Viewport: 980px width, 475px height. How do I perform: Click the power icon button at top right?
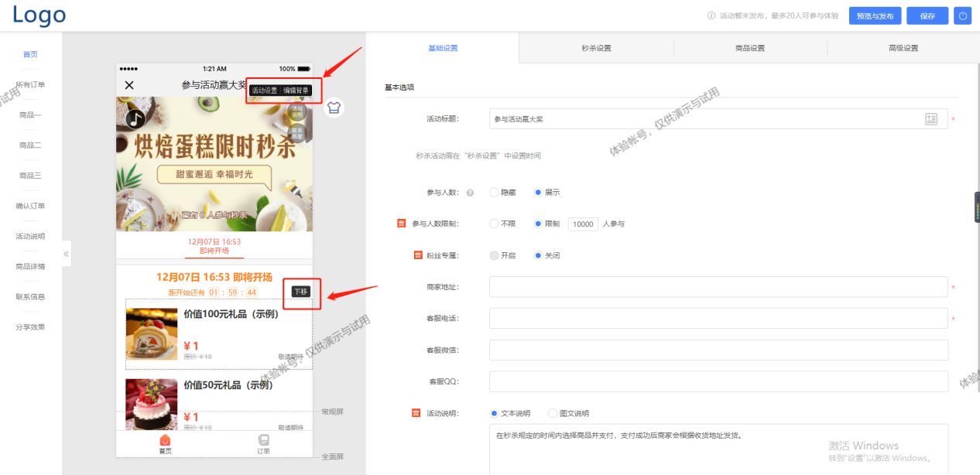962,15
